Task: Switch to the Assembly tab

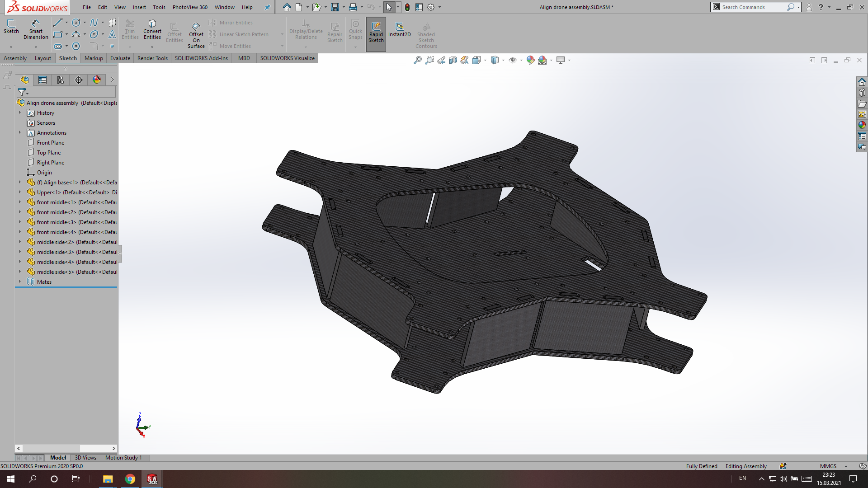Action: tap(15, 58)
